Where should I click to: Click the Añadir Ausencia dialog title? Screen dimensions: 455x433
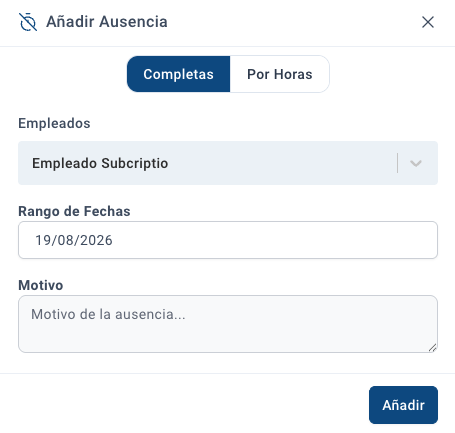coord(107,22)
